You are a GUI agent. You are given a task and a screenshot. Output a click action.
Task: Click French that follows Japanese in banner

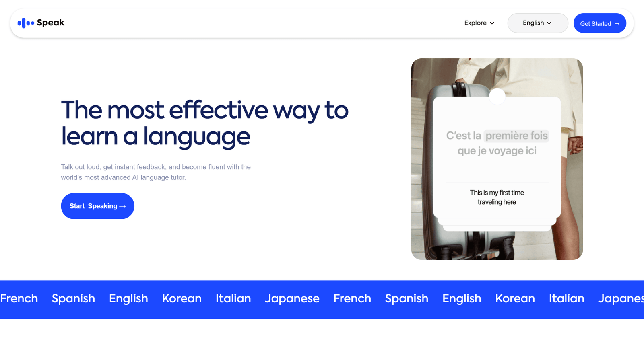[x=352, y=298]
